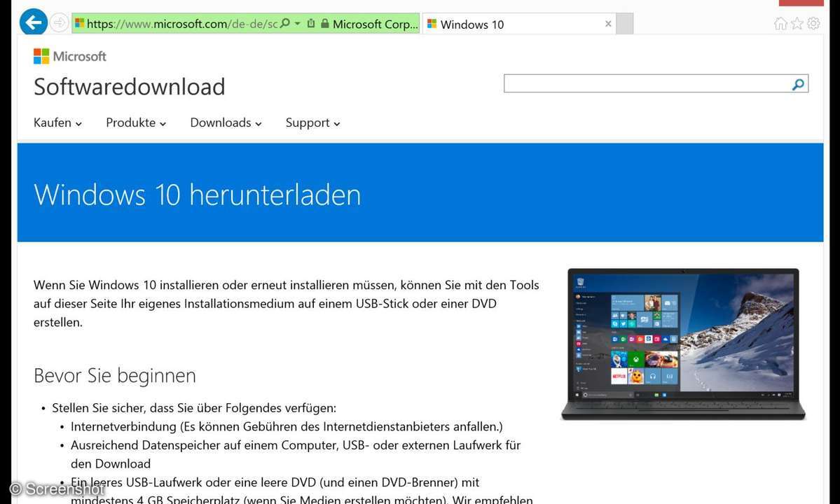
Task: Click the 'Bevor Sie beginnen' heading
Action: 115,376
